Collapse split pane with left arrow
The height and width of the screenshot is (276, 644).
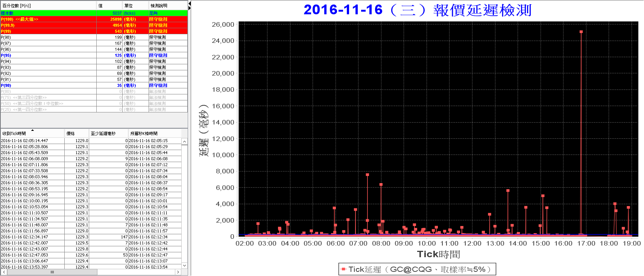tap(190, 3)
